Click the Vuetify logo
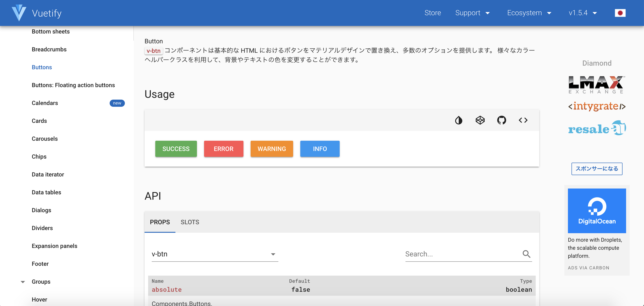The width and height of the screenshot is (644, 306). [x=19, y=13]
